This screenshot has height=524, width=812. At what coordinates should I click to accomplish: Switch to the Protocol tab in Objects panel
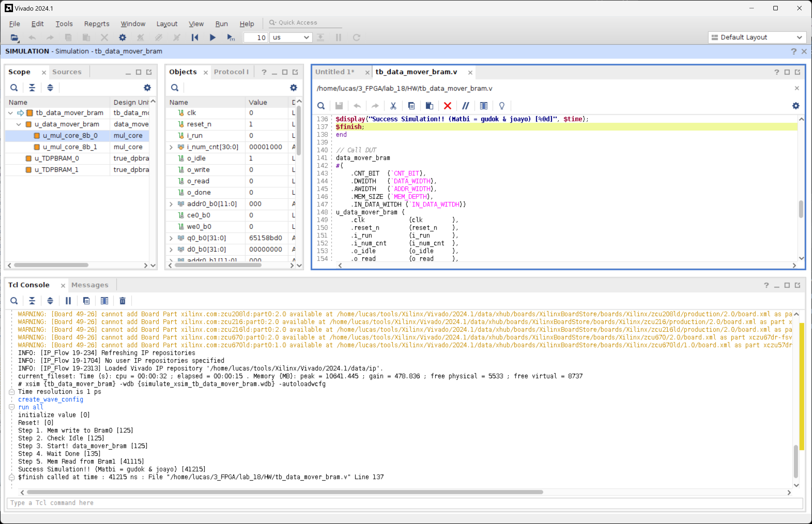tap(231, 72)
